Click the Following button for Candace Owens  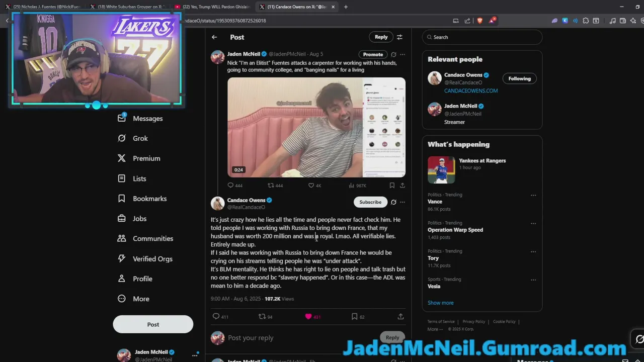point(519,78)
